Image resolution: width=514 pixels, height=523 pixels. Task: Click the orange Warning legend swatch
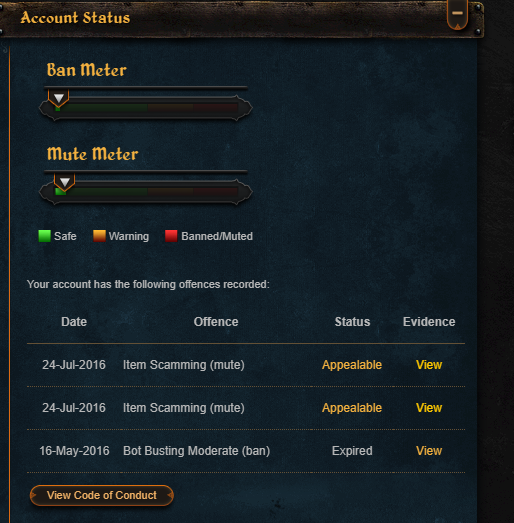(99, 236)
